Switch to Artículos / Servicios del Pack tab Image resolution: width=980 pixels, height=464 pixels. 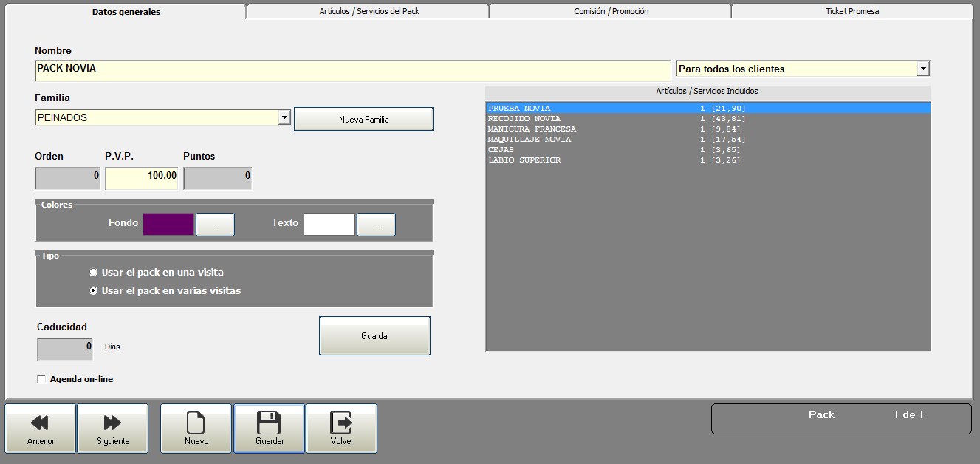pyautogui.click(x=367, y=11)
